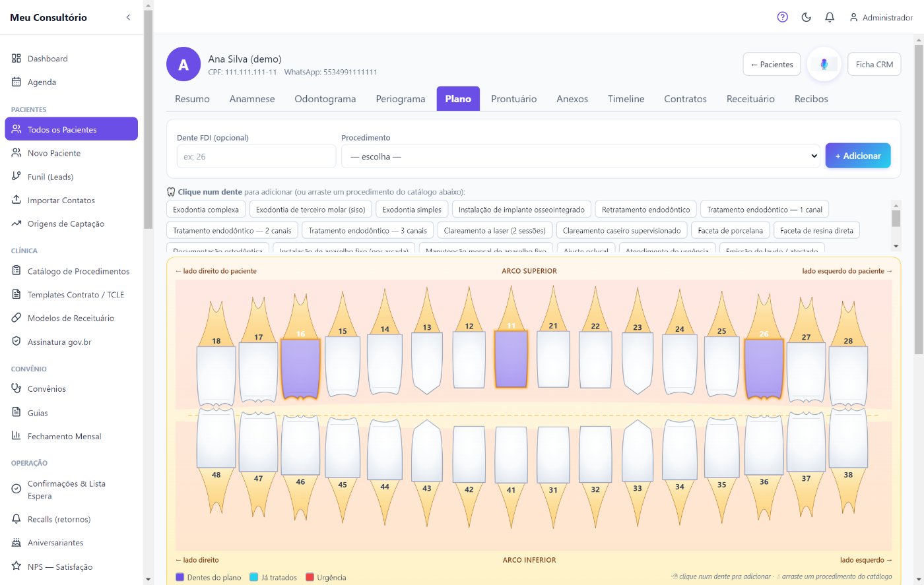Image resolution: width=924 pixels, height=585 pixels.
Task: Open Ficha CRM button
Action: 874,65
